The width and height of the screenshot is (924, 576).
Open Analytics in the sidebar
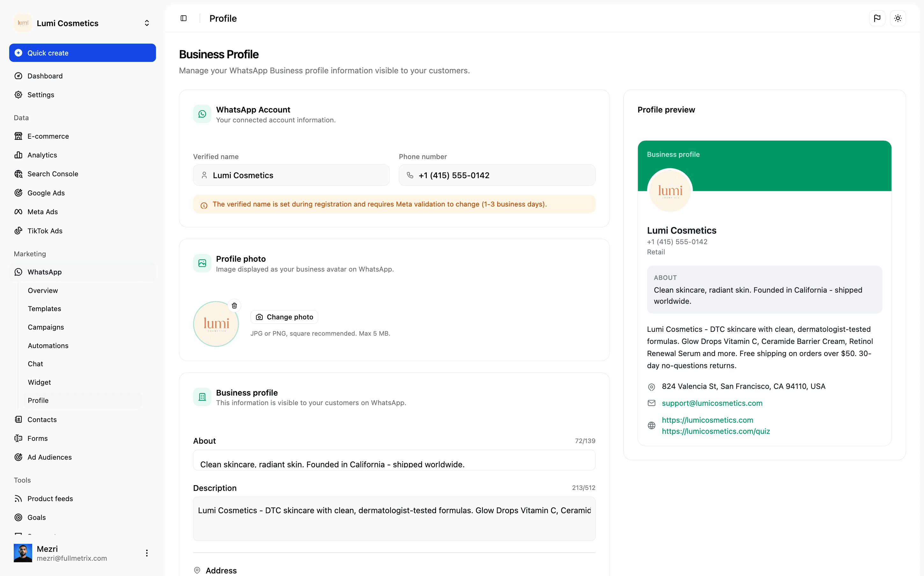click(x=83, y=155)
